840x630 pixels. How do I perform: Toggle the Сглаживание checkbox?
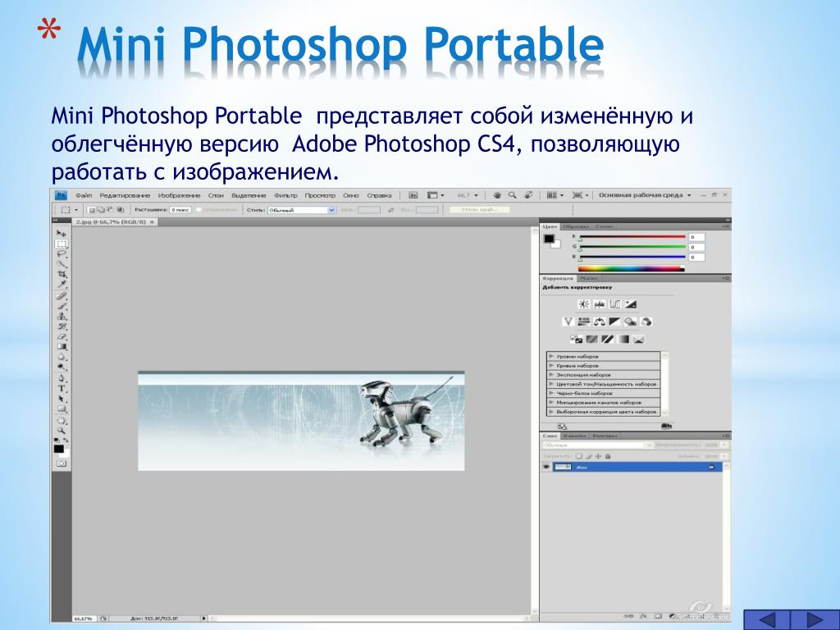(199, 210)
